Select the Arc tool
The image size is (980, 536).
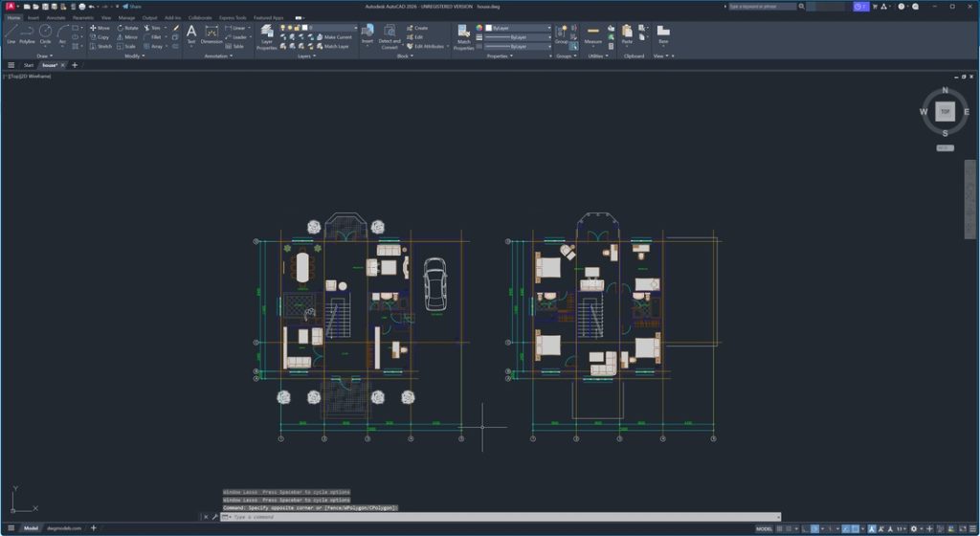pos(62,33)
